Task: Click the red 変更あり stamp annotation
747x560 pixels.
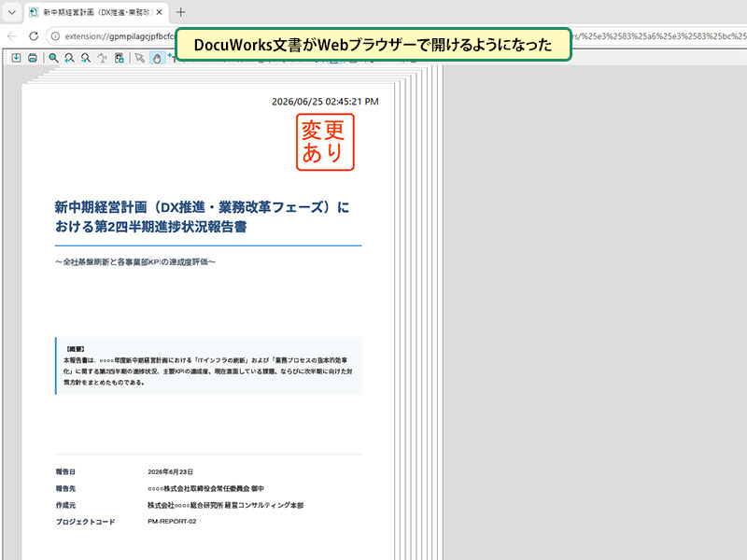Action: tap(325, 142)
